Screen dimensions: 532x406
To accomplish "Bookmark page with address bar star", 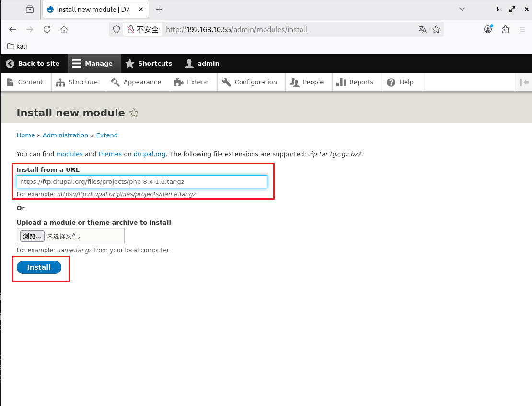I will pos(436,29).
